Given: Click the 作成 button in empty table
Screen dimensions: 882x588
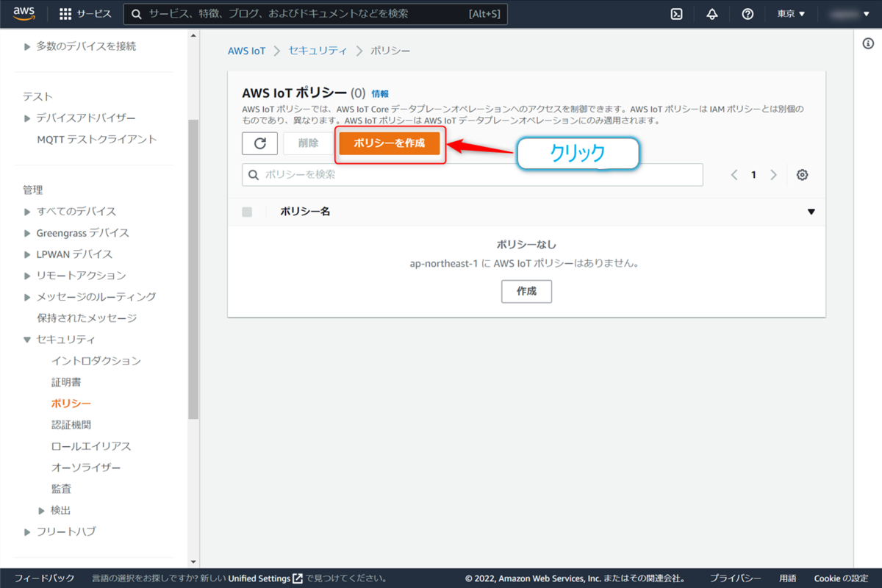Looking at the screenshot, I should click(526, 291).
